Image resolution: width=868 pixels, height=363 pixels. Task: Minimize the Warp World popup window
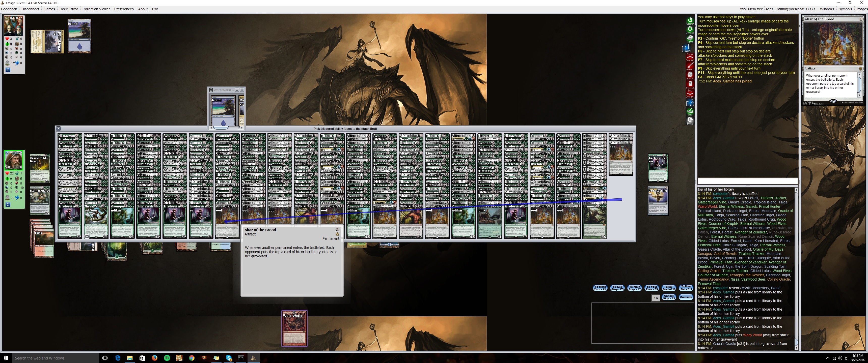click(x=237, y=89)
